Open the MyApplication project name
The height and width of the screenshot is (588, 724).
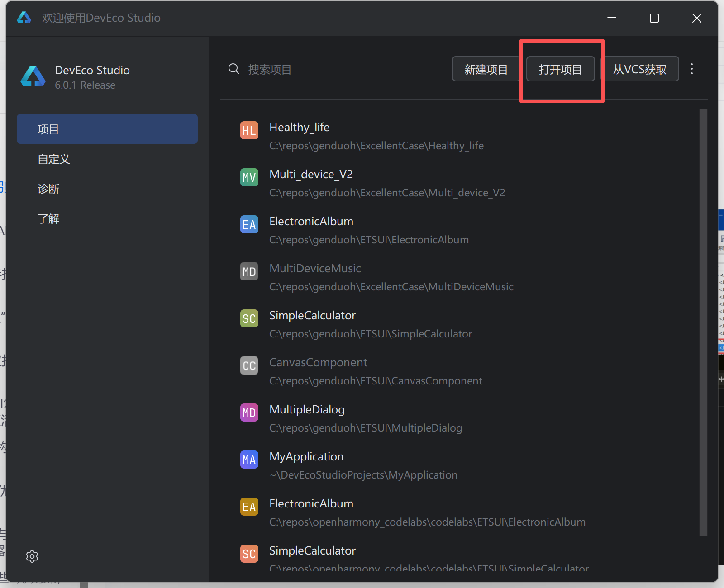point(306,456)
